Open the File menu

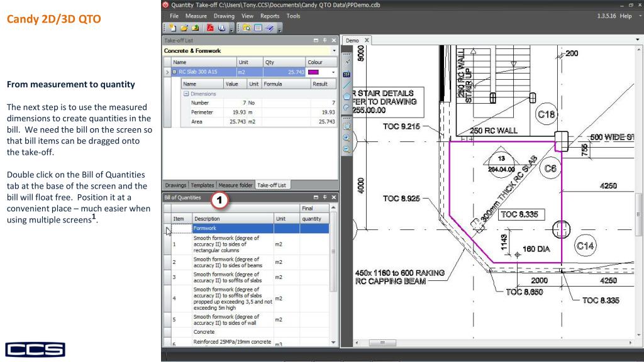coord(174,16)
